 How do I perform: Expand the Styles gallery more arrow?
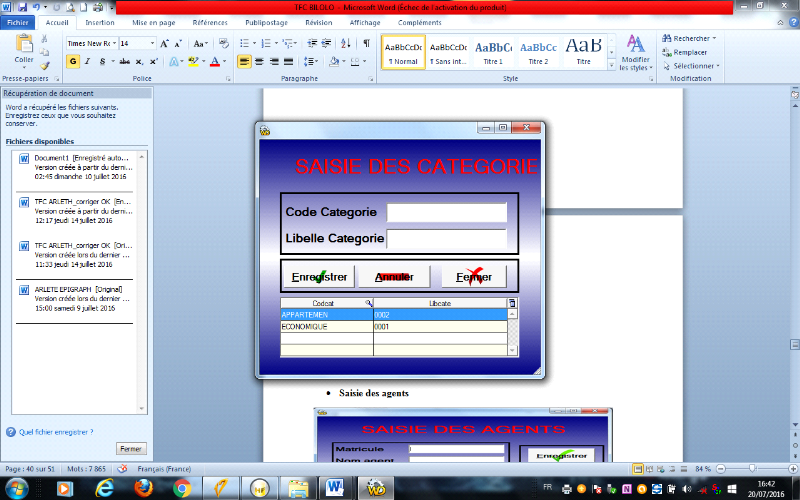(611, 65)
